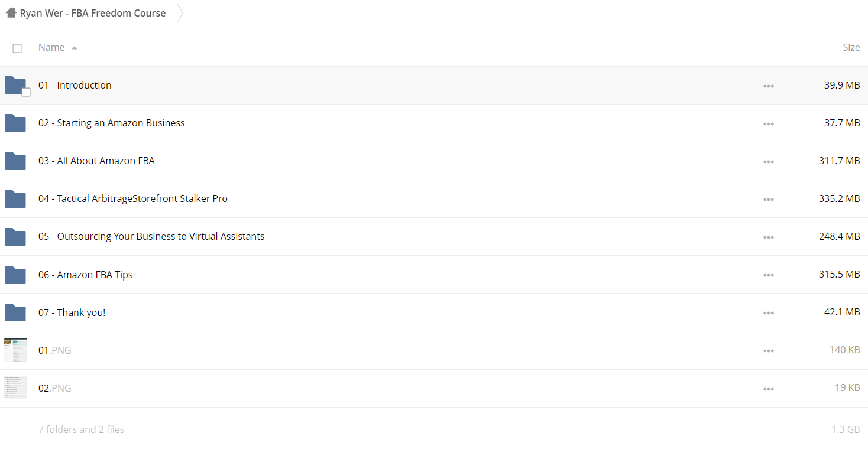Screen dimensions: 868x456
Task: Open 02 - Starting an Amazon Business
Action: (112, 123)
